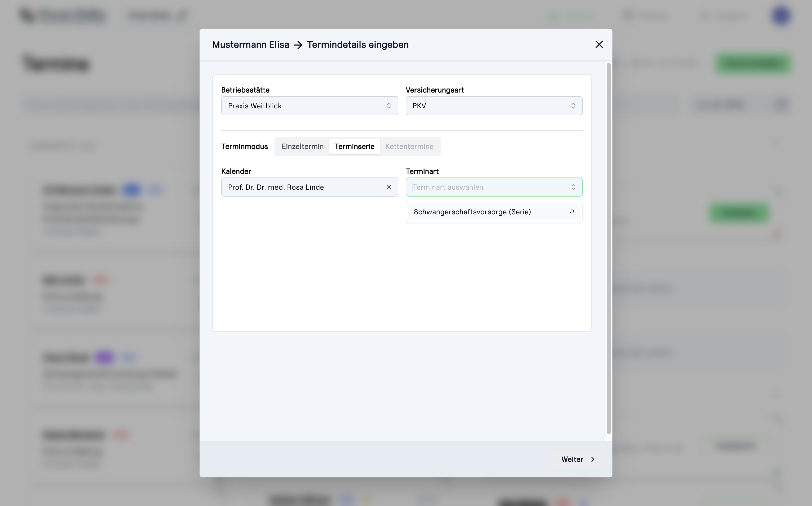Click the Betriebsstätte chevron arrows icon
Image resolution: width=812 pixels, height=506 pixels.
click(389, 106)
